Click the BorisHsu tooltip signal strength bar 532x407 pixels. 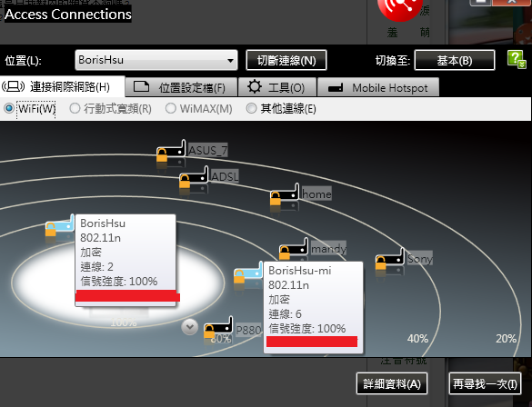127,296
